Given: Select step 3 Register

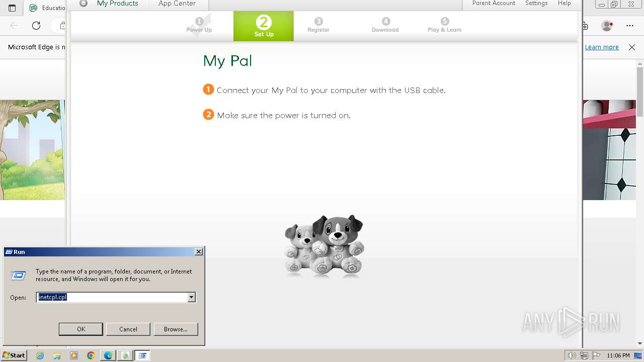Looking at the screenshot, I should point(318,26).
